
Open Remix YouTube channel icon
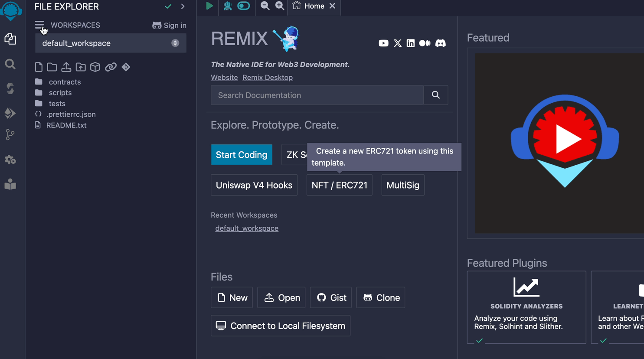383,43
